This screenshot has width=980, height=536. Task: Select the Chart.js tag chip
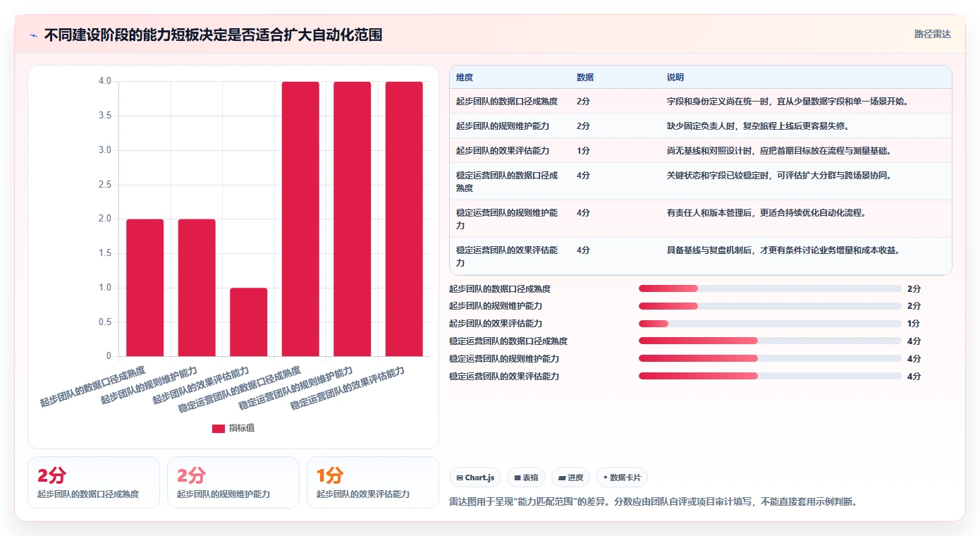point(475,477)
